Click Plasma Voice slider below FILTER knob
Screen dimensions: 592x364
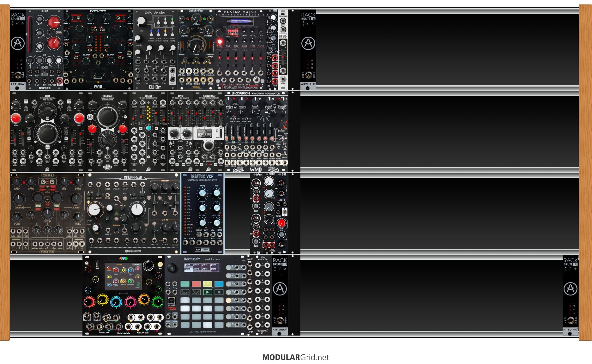261,58
